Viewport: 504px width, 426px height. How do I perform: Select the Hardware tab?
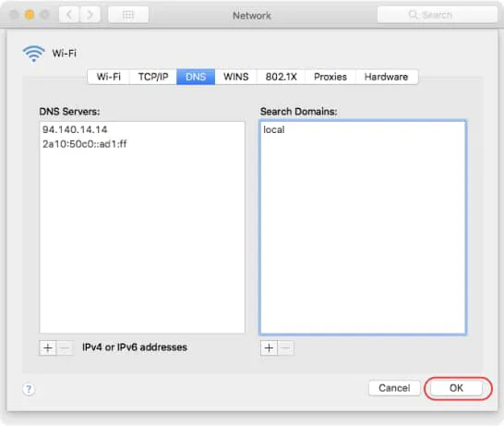tap(387, 77)
